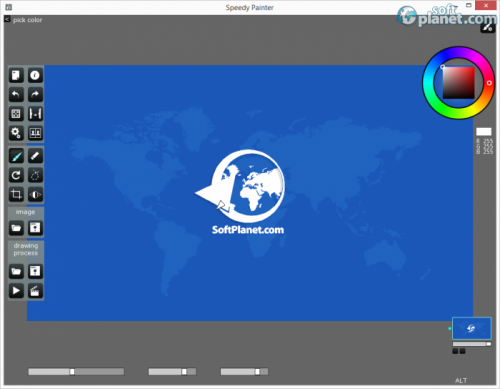
Task: Redo the last action
Action: (35, 95)
